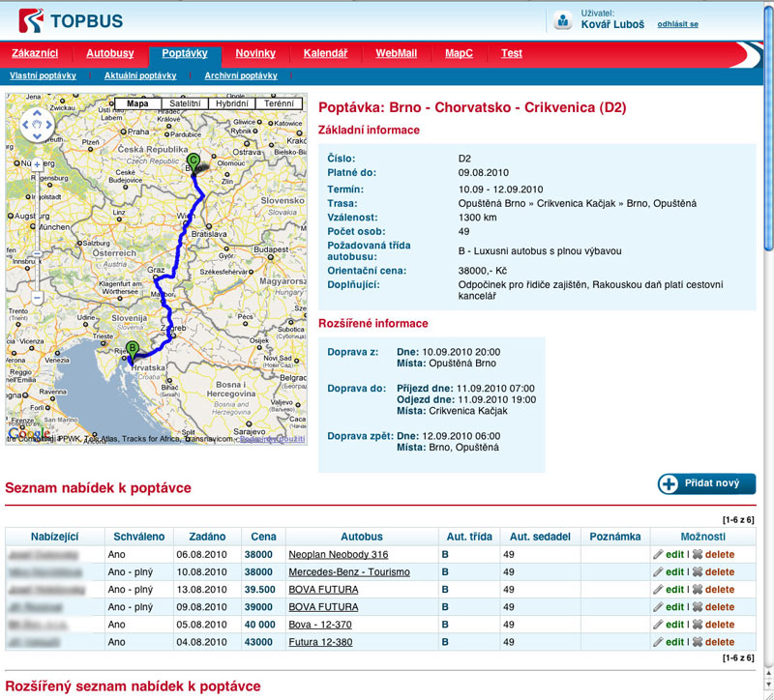774x700 pixels.
Task: Click the TOPBUS logo
Action: coord(71,20)
